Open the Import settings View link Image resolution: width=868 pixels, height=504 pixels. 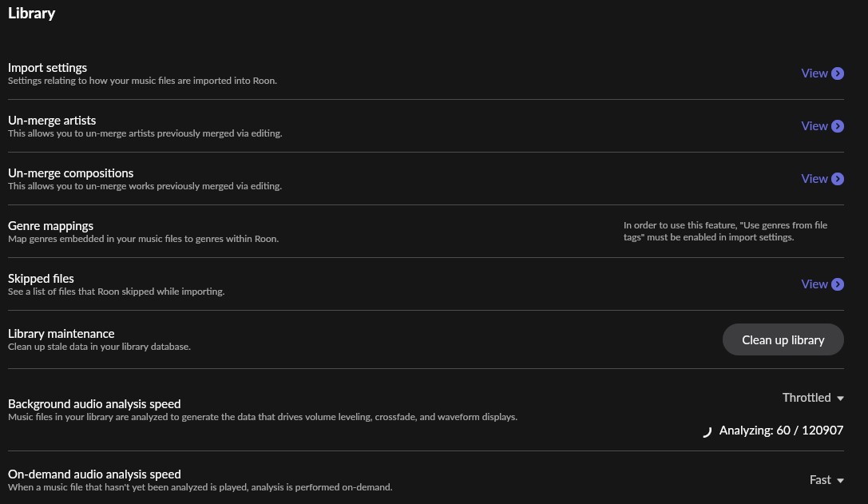pyautogui.click(x=814, y=73)
